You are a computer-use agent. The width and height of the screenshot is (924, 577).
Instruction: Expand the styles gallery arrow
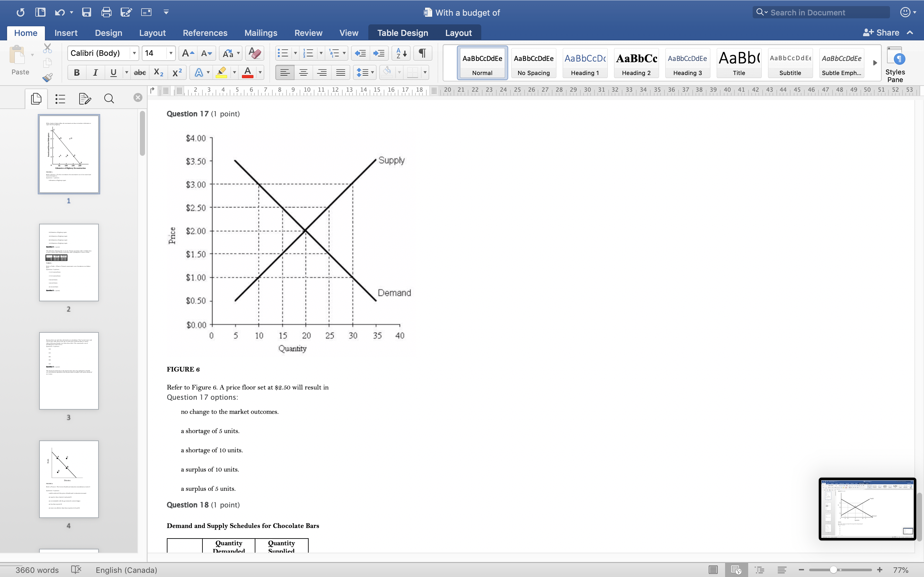tap(875, 63)
